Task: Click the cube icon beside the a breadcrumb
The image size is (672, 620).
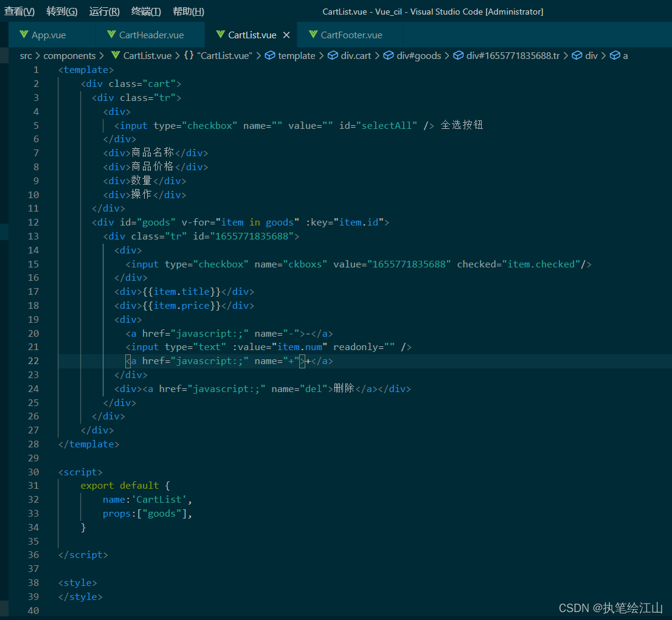Action: [x=615, y=56]
